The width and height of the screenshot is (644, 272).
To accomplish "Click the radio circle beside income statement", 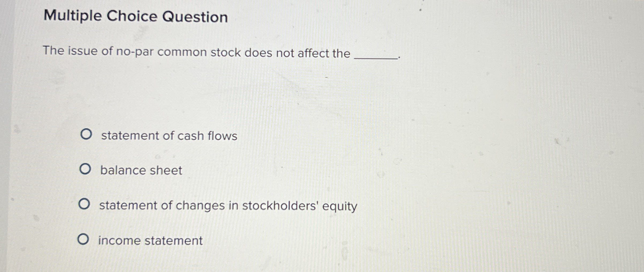I will pyautogui.click(x=84, y=239).
